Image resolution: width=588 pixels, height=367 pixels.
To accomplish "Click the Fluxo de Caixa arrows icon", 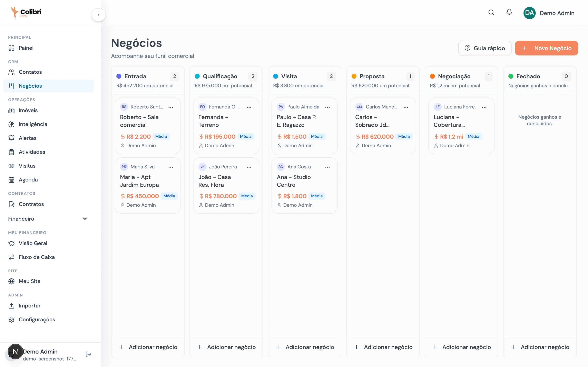I will [x=12, y=257].
